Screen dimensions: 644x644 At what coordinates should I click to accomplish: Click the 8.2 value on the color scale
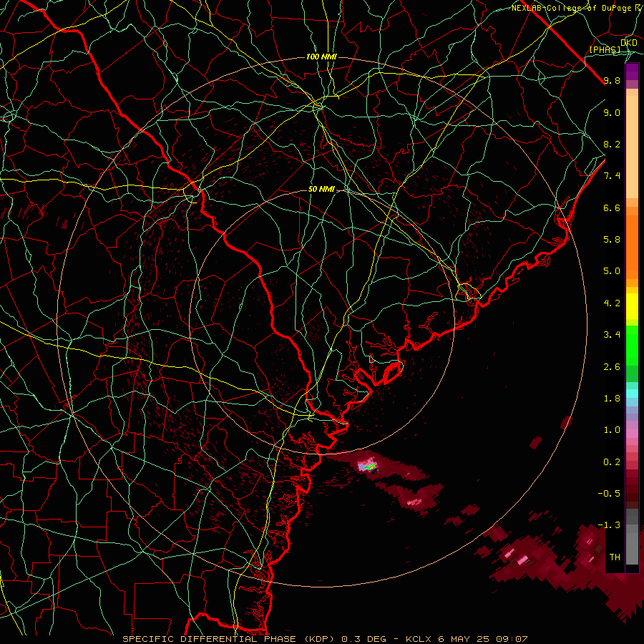612,144
